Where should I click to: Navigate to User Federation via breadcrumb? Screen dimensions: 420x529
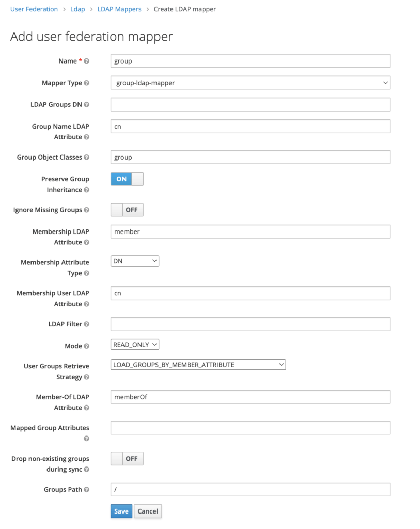[34, 9]
